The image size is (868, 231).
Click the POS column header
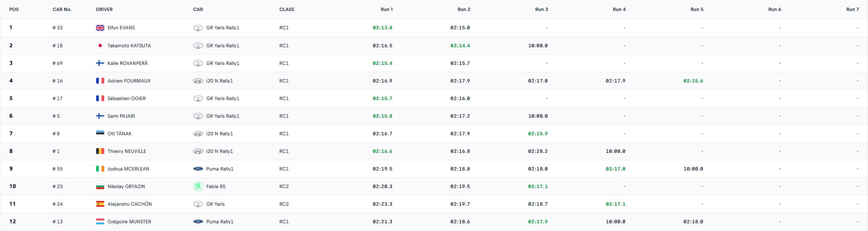click(14, 10)
